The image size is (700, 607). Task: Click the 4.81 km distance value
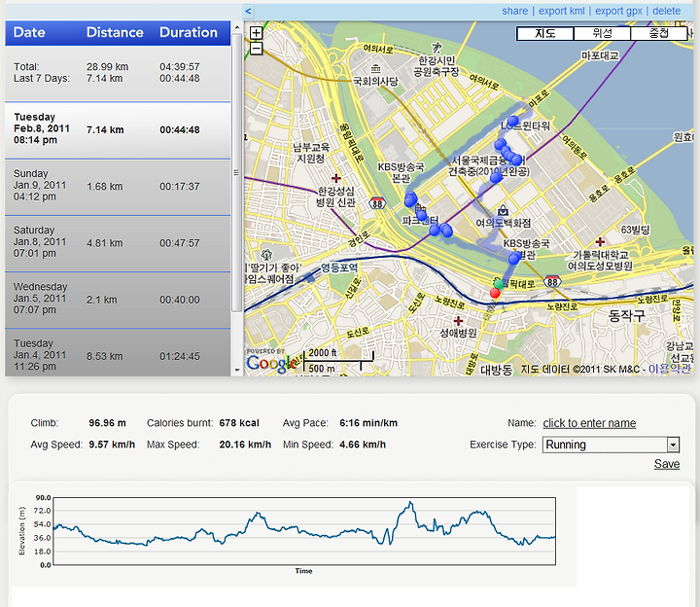pyautogui.click(x=104, y=243)
